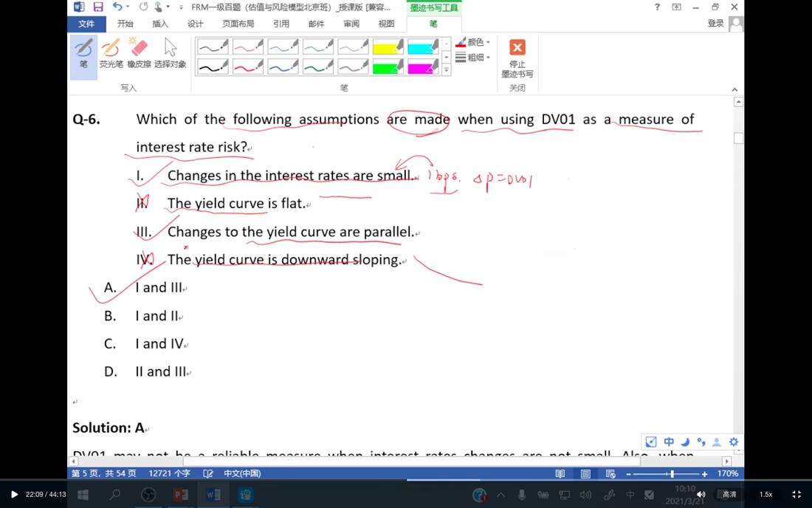This screenshot has height=508, width=812.
Task: Activate the Select Objects (选择对象) cursor tool
Action: (x=170, y=53)
